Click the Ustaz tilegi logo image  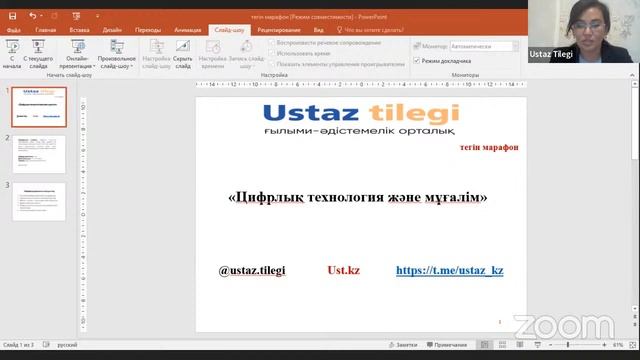pos(361,119)
